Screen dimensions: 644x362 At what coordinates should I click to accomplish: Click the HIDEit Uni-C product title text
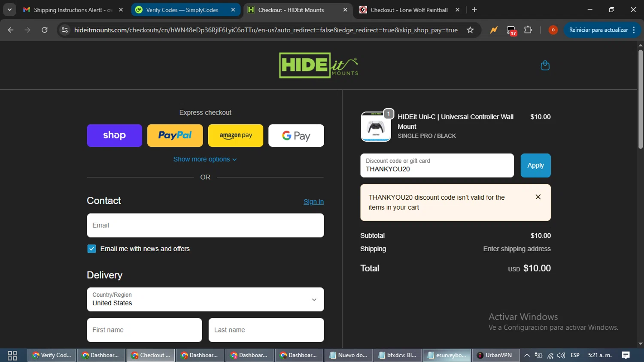[x=456, y=122]
